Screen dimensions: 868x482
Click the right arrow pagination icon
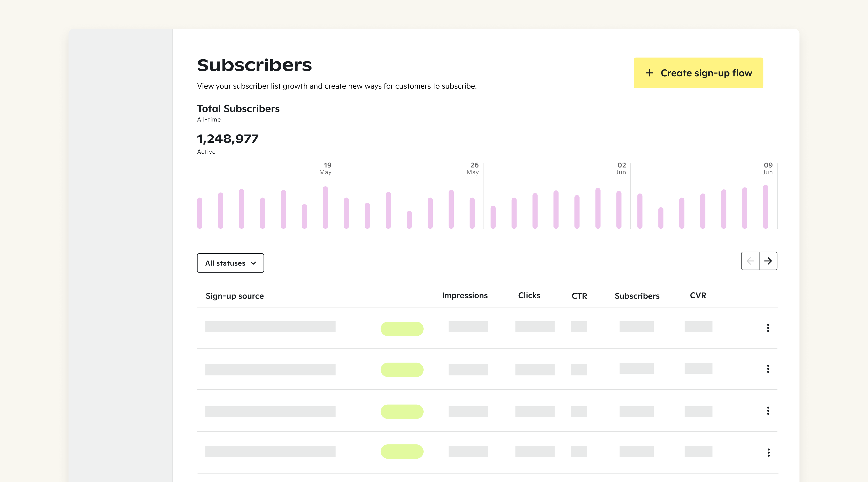click(x=768, y=261)
